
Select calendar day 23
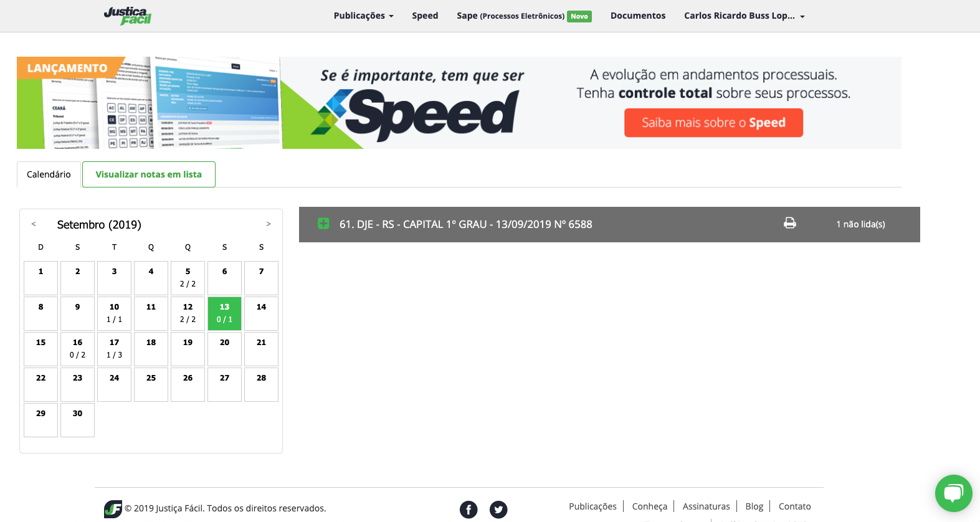(x=77, y=384)
